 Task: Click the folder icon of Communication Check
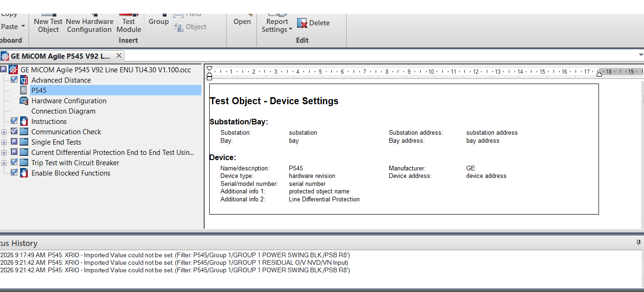pyautogui.click(x=23, y=131)
